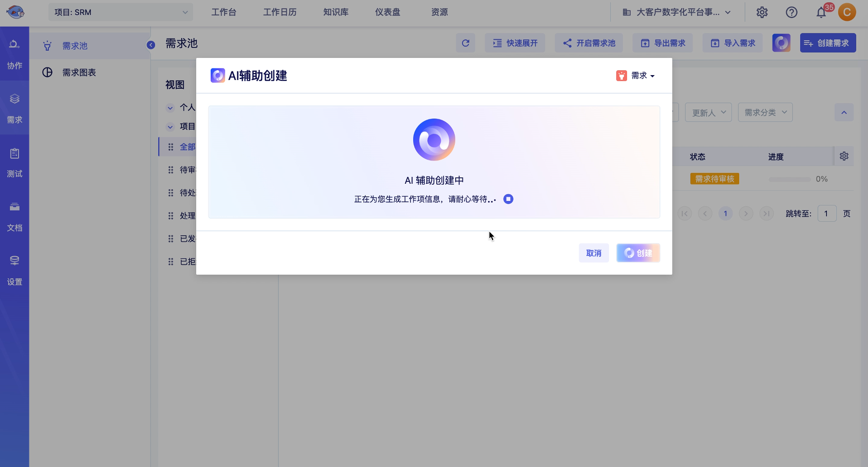Collapse the sidebar with the arrow toggle
Screen dimensions: 868x467
click(x=151, y=45)
